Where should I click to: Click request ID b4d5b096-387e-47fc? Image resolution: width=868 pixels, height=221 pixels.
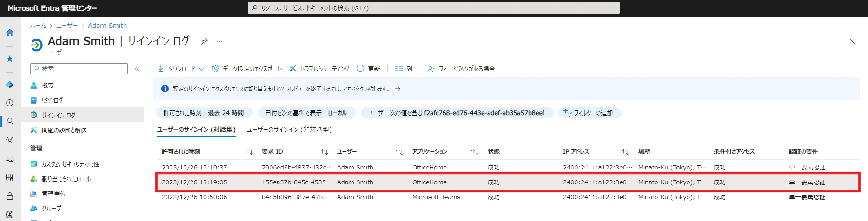(296, 197)
